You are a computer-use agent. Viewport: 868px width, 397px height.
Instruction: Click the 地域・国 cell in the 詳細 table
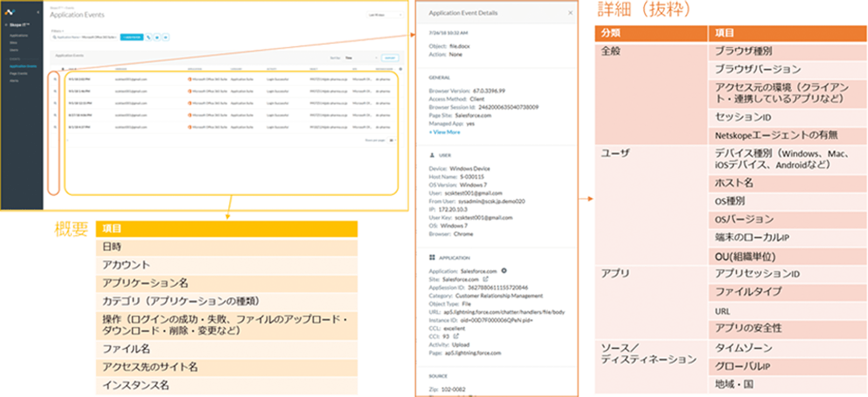[x=787, y=384]
